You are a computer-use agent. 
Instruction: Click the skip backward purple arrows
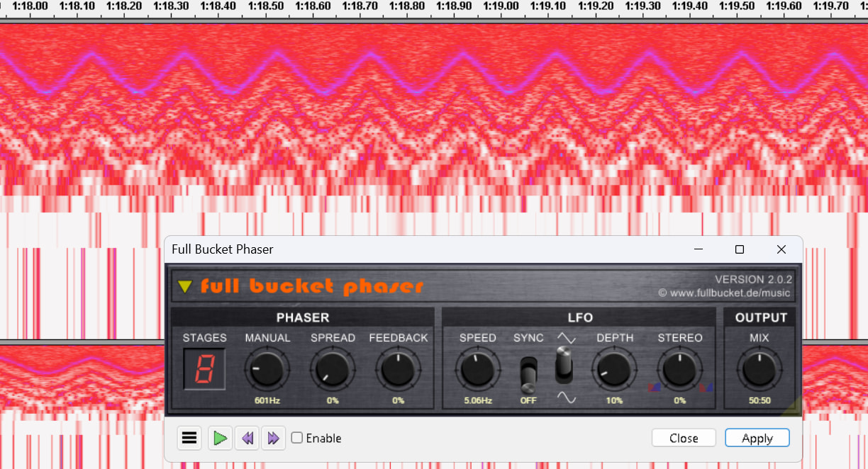pos(247,439)
